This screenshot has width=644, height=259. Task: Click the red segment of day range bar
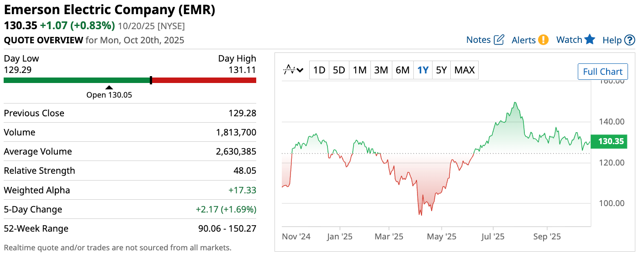click(x=204, y=80)
